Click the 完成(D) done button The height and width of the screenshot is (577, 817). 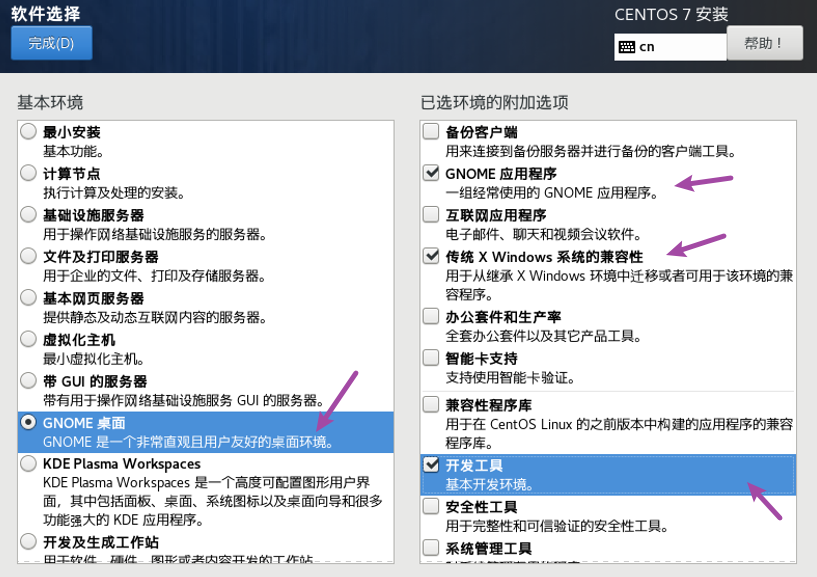[x=51, y=43]
